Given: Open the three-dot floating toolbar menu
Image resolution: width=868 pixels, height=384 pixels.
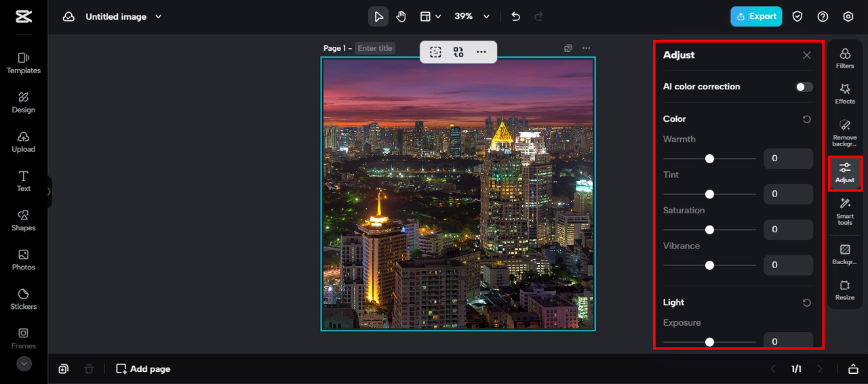Looking at the screenshot, I should click(x=481, y=52).
